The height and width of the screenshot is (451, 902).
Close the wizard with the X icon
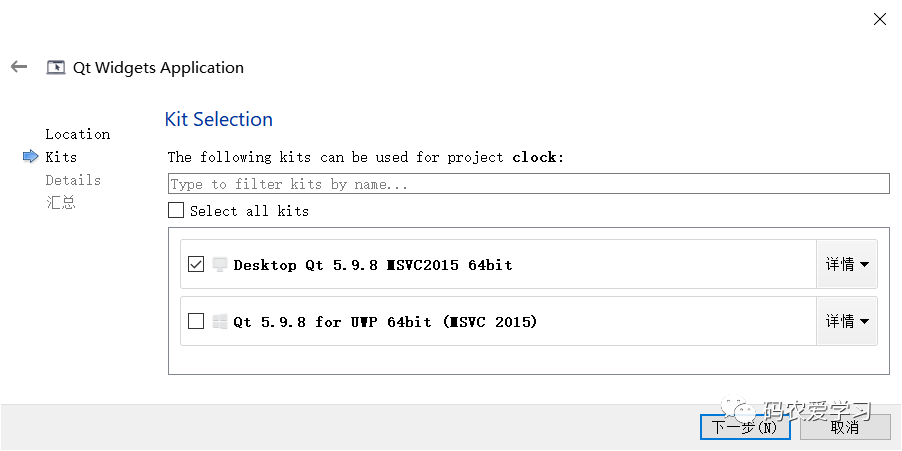click(880, 19)
